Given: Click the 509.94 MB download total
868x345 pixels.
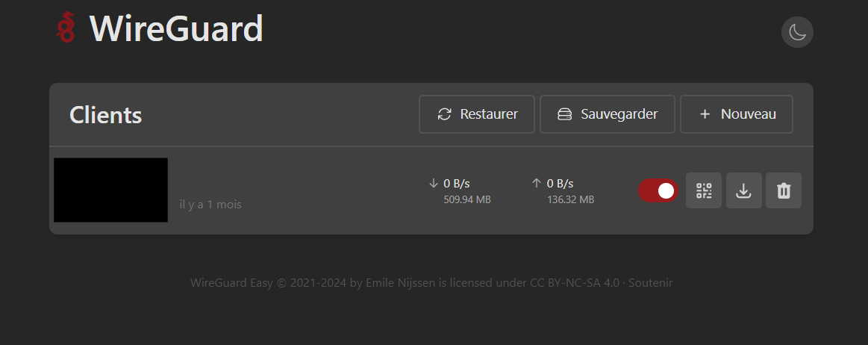Looking at the screenshot, I should (467, 199).
